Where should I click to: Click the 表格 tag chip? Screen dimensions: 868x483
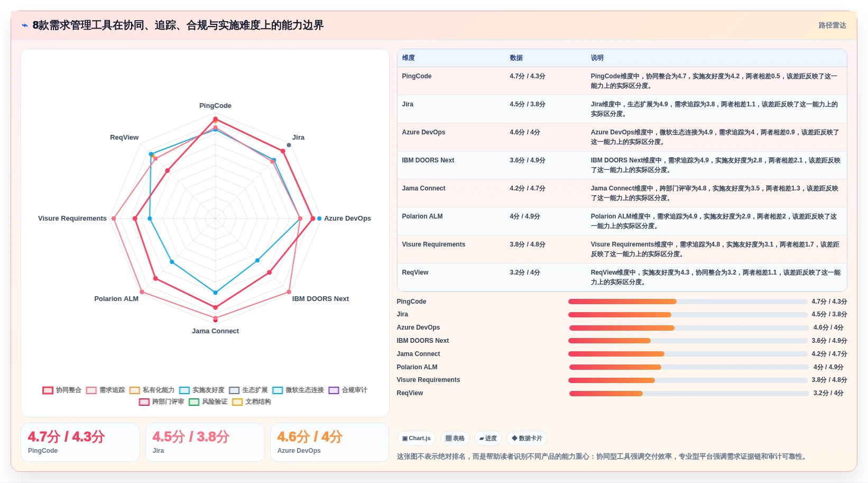[x=455, y=438]
